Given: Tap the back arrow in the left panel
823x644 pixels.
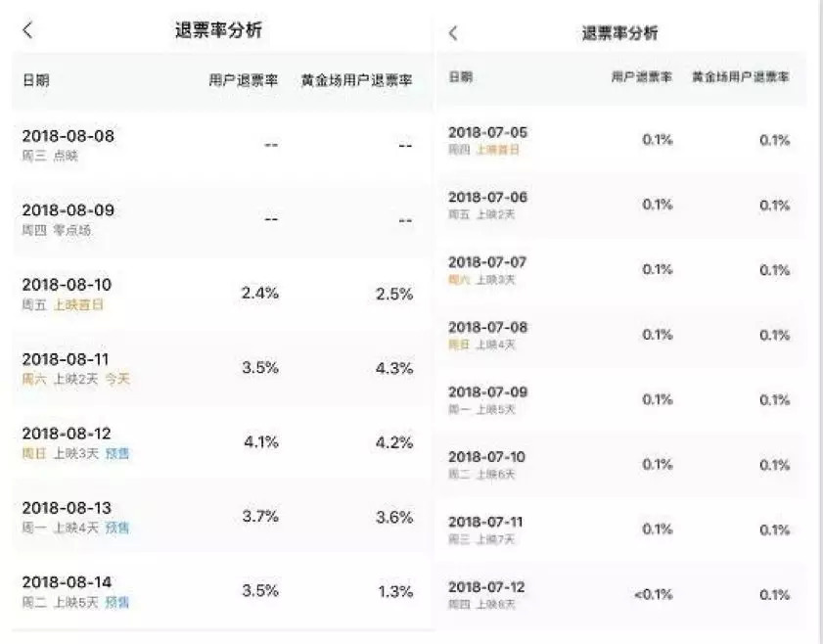Looking at the screenshot, I should click(x=27, y=30).
